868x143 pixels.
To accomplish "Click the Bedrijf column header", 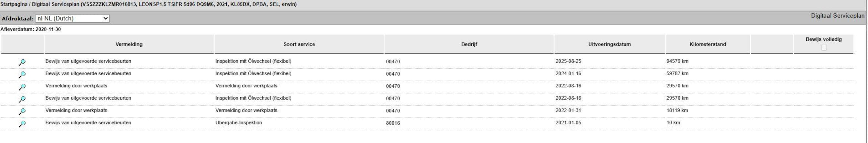I will pos(469,44).
